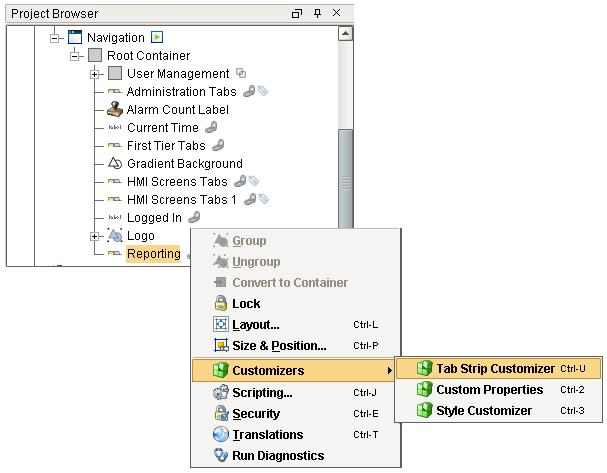Screen dimensions: 607x473
Task: Select the HMI Screens Tabs 1 item
Action: click(182, 199)
